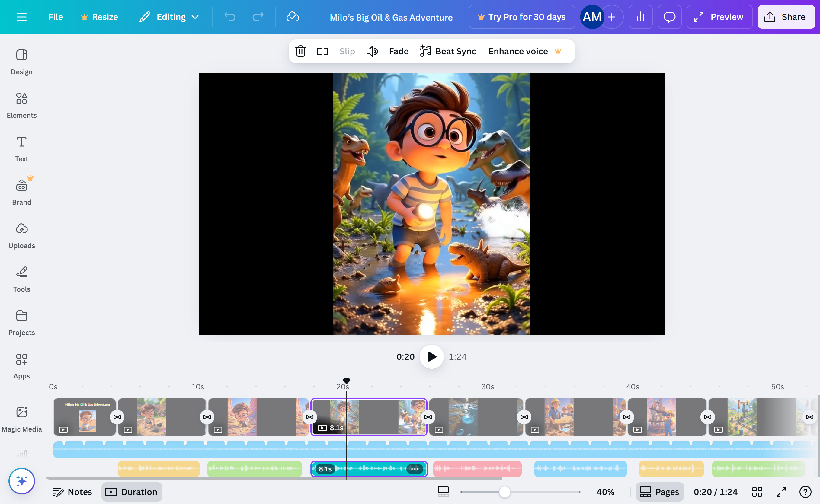Toggle the Pages timeline view
Viewport: 820px width, 504px height.
pyautogui.click(x=660, y=492)
